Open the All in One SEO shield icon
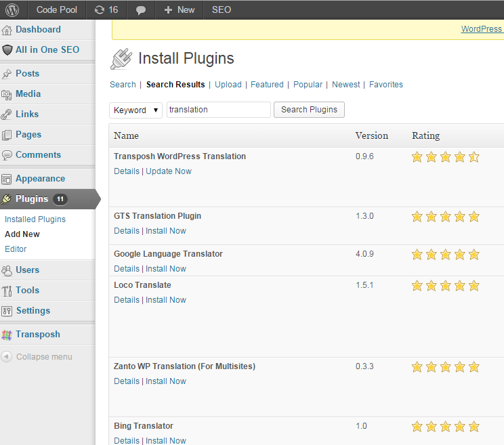This screenshot has height=445, width=504. tap(7, 50)
